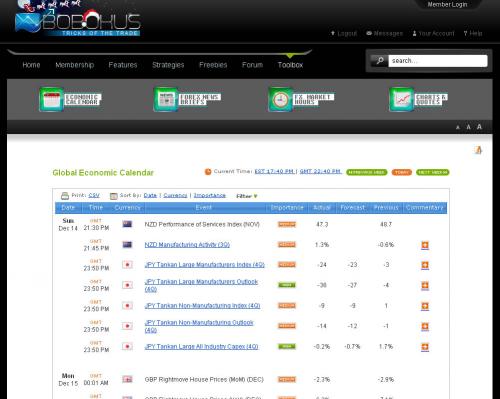Click the green importance badge for All Industry Capex
Screen dimensions: 500x399
click(287, 346)
